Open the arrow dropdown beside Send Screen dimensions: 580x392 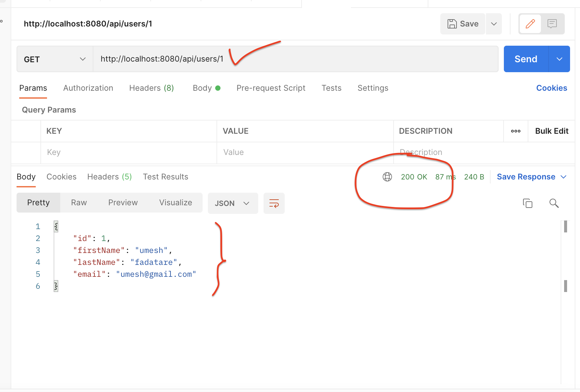tap(559, 59)
